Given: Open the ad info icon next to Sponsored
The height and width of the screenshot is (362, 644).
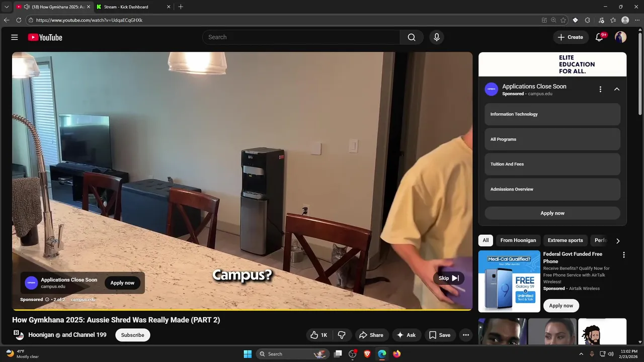Looking at the screenshot, I should coord(47,300).
